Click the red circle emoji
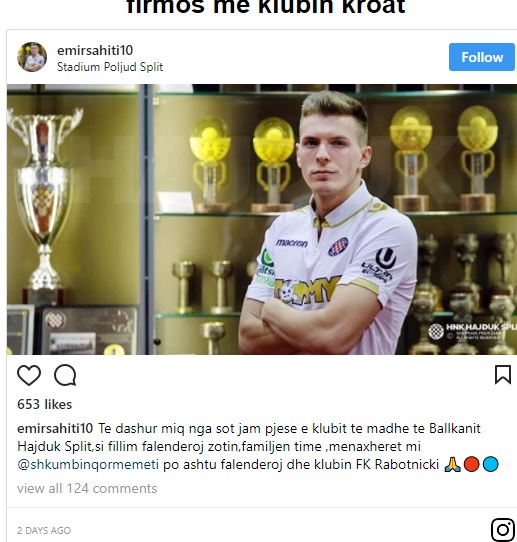Viewport: 517px width, 542px height. point(471,465)
